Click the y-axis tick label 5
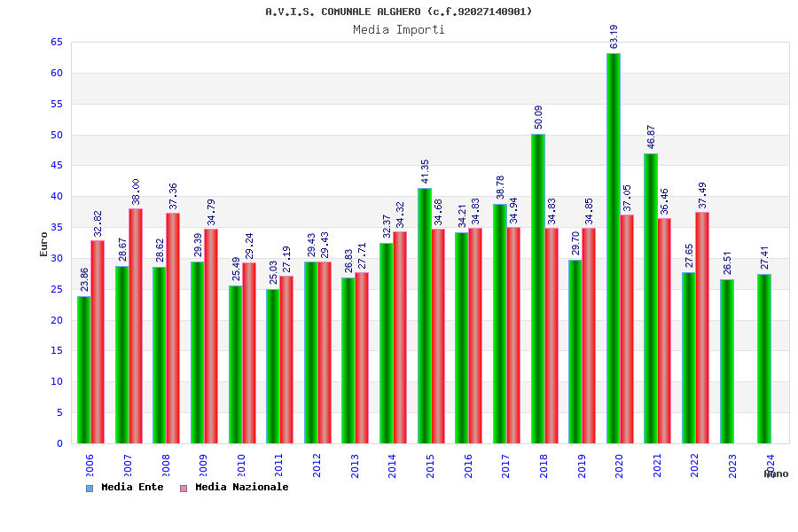Screen dimensions: 798x532 [59, 413]
